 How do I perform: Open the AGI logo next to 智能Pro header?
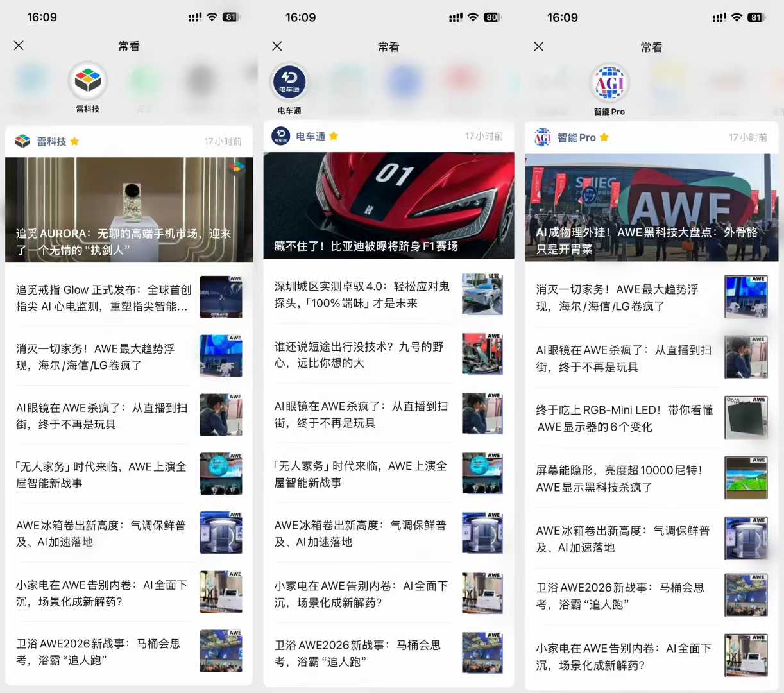[x=542, y=137]
